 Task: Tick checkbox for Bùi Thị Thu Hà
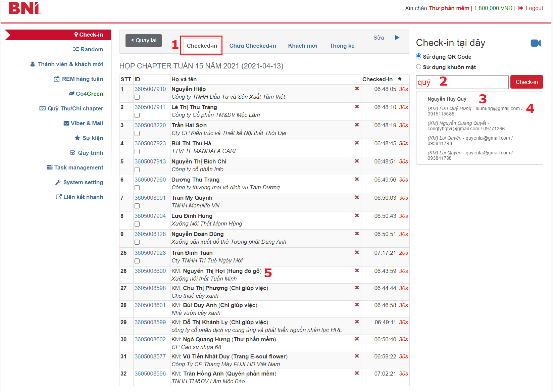137,152
